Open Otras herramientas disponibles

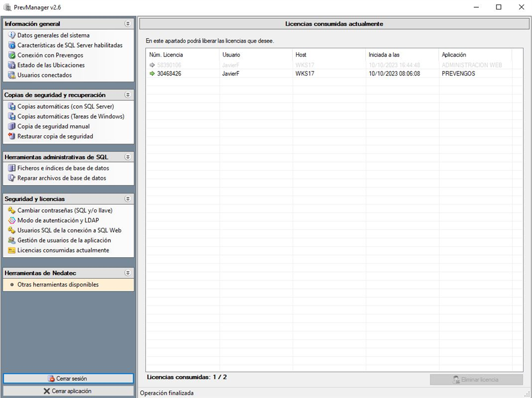click(x=58, y=285)
